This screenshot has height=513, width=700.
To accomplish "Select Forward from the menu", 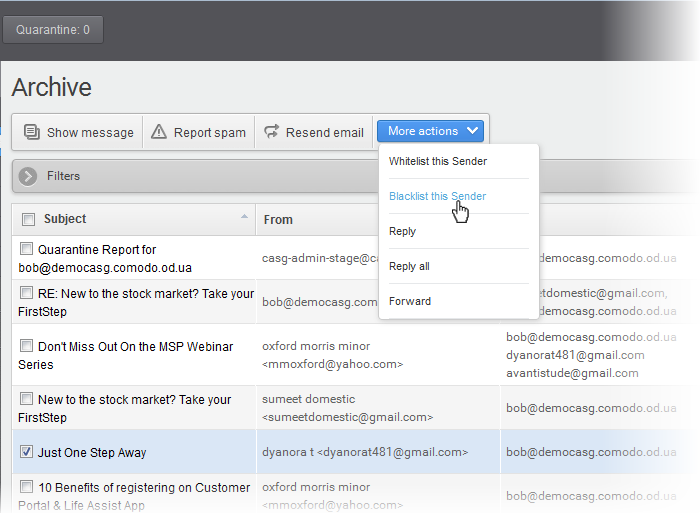I will [410, 301].
